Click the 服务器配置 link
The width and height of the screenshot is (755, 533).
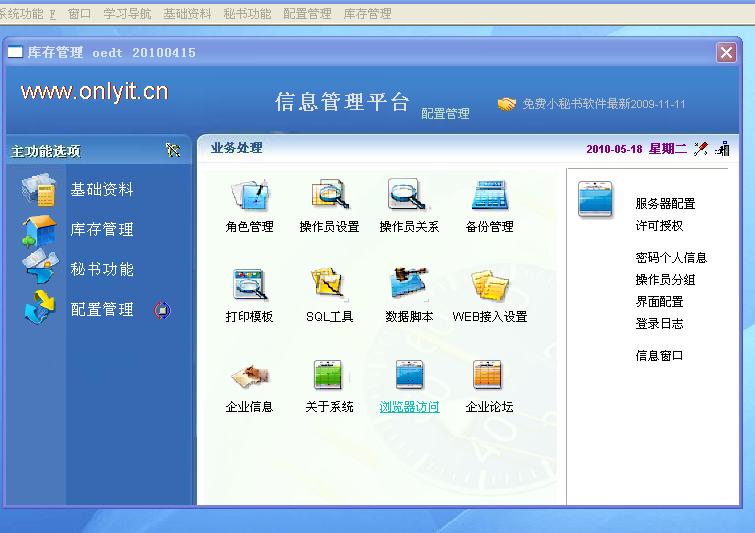pyautogui.click(x=665, y=203)
